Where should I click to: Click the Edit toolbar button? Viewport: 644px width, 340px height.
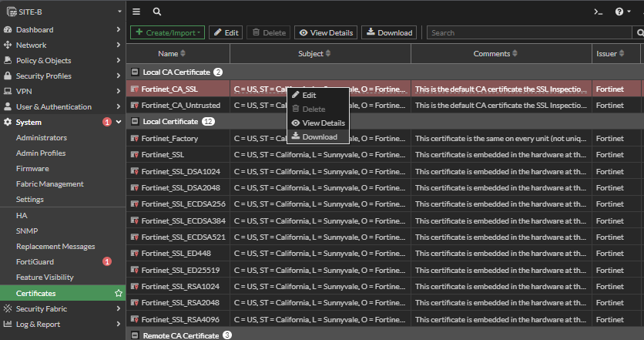(x=226, y=32)
